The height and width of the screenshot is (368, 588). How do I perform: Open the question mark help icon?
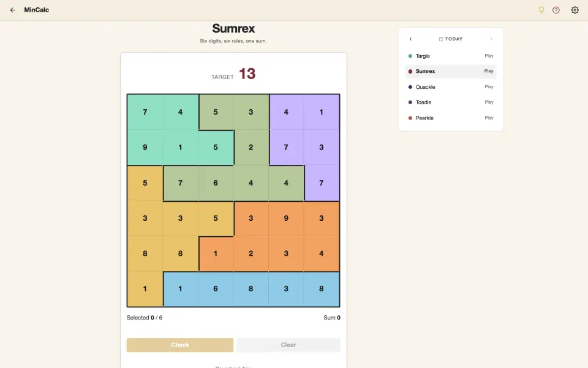(556, 10)
